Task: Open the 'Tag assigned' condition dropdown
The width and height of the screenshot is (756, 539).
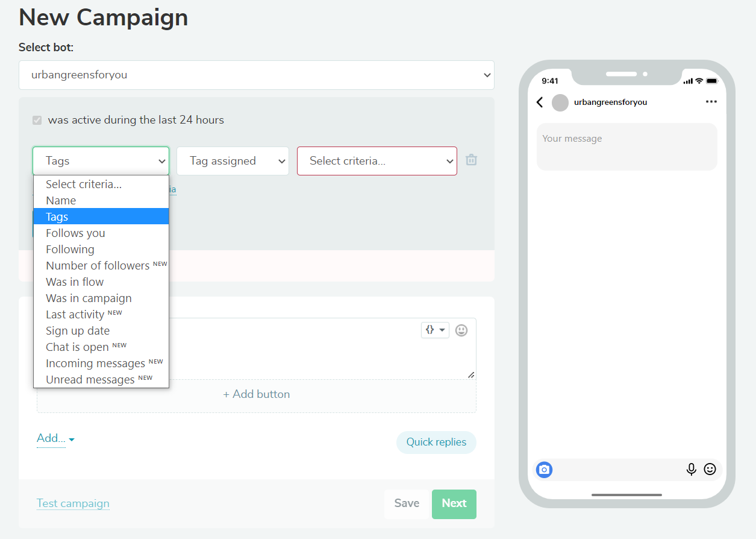Action: pyautogui.click(x=233, y=161)
